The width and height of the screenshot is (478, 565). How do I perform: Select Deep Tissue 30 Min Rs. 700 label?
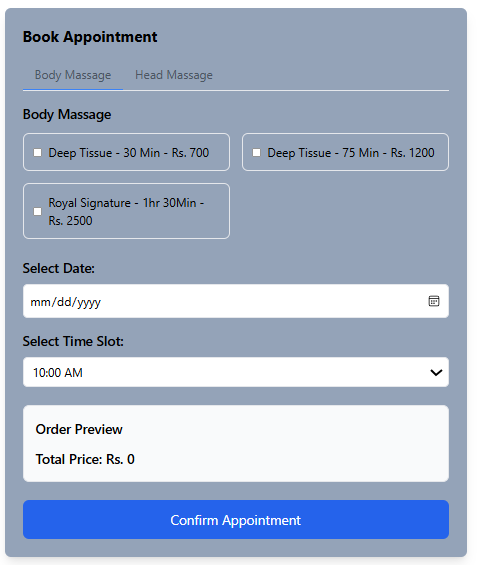129,153
